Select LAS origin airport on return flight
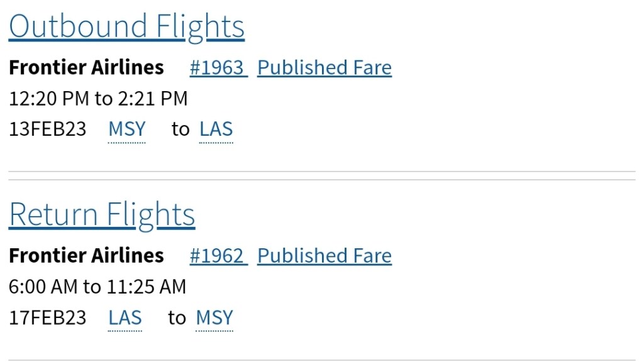 125,318
